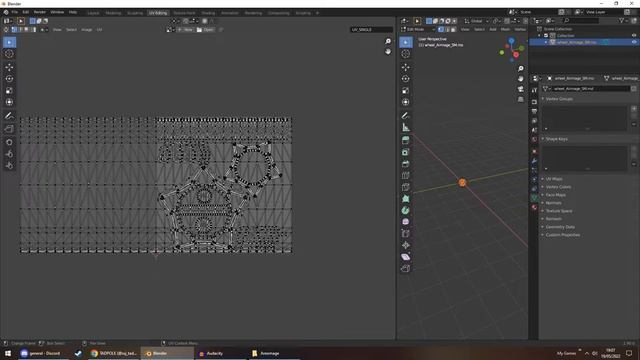Select the Measure tool in 3D viewport
Viewport: 640px width, 360px height.
[x=406, y=127]
